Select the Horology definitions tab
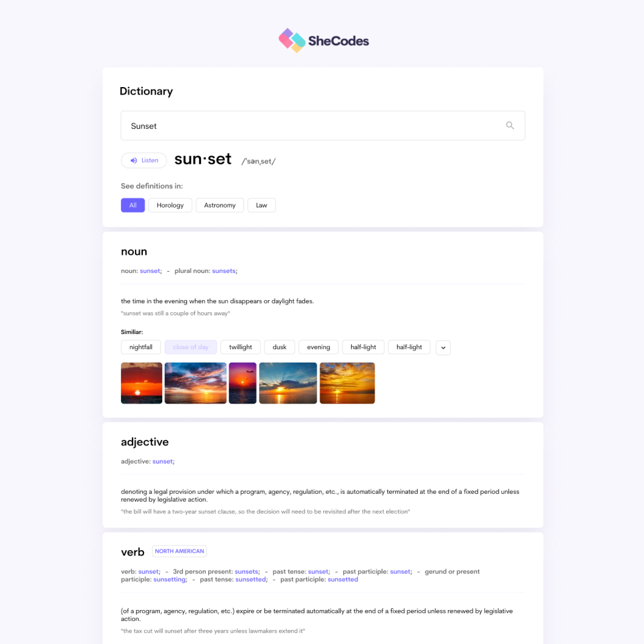The width and height of the screenshot is (644, 644). 170,205
